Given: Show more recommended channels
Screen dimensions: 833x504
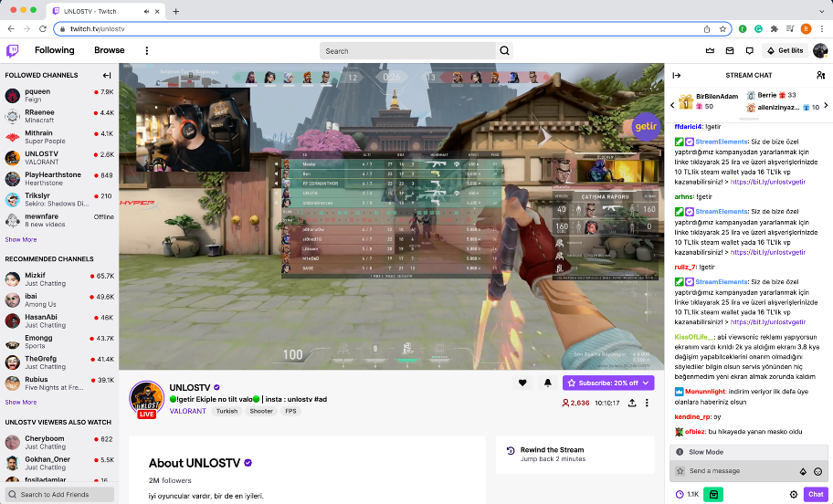Looking at the screenshot, I should [21, 402].
